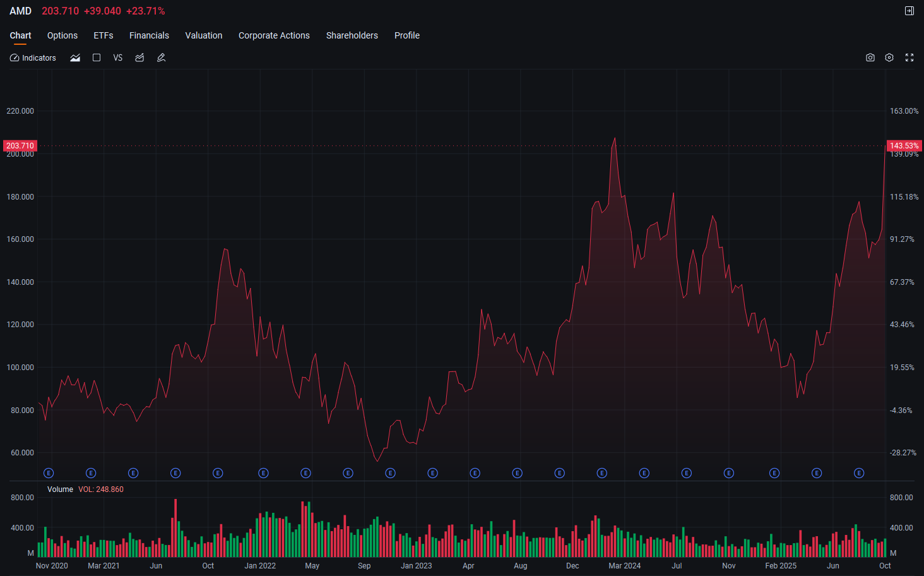Click the 220.000 price axis label

point(20,111)
